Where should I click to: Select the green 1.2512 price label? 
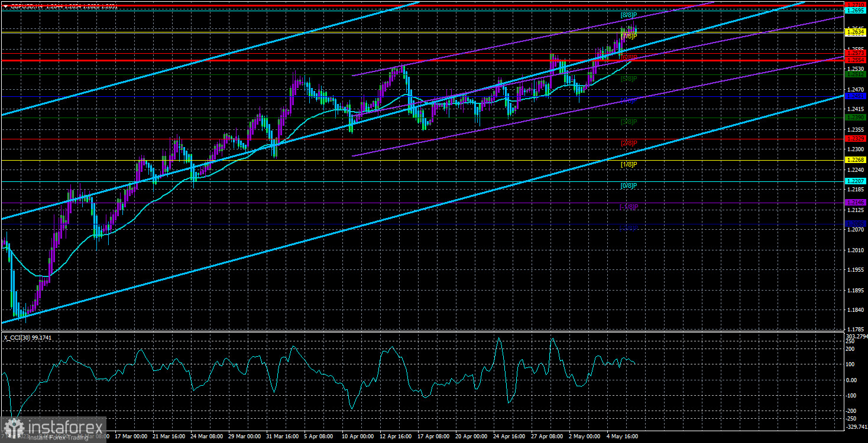click(x=855, y=74)
